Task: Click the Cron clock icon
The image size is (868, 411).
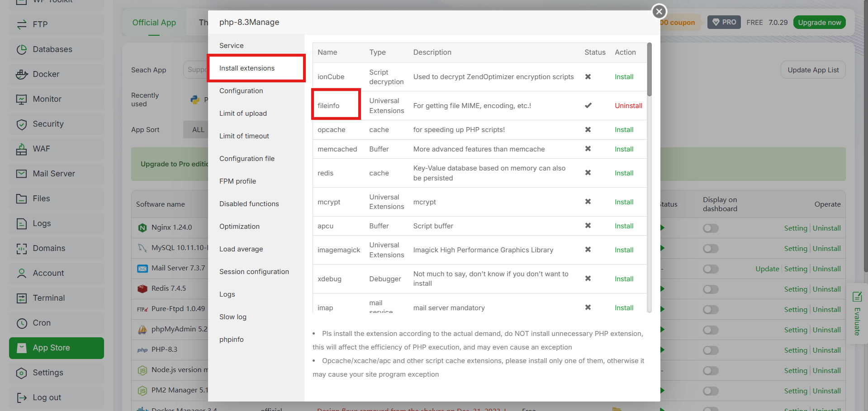Action: click(22, 323)
